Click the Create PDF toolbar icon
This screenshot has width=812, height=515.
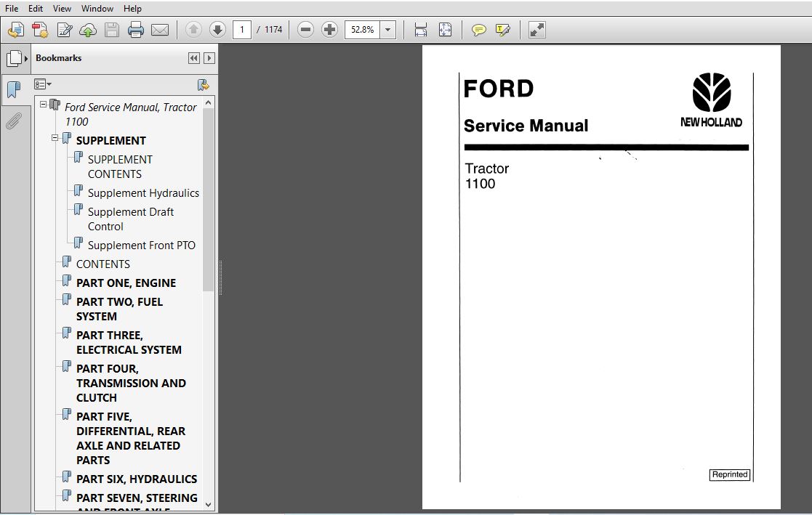coord(40,30)
